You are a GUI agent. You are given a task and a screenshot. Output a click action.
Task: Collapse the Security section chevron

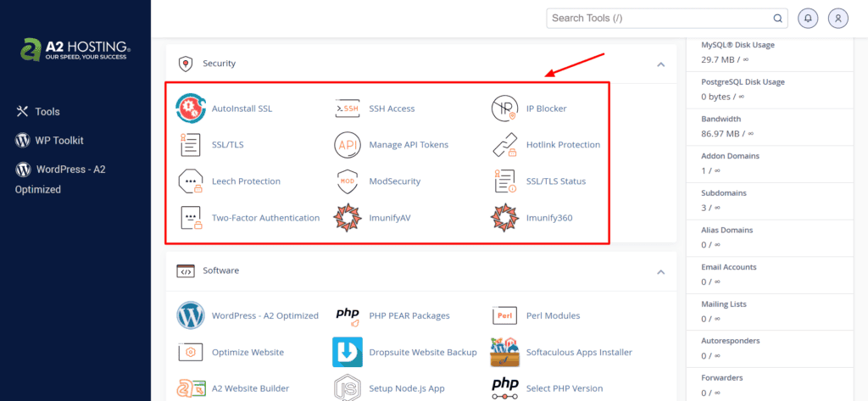click(660, 64)
